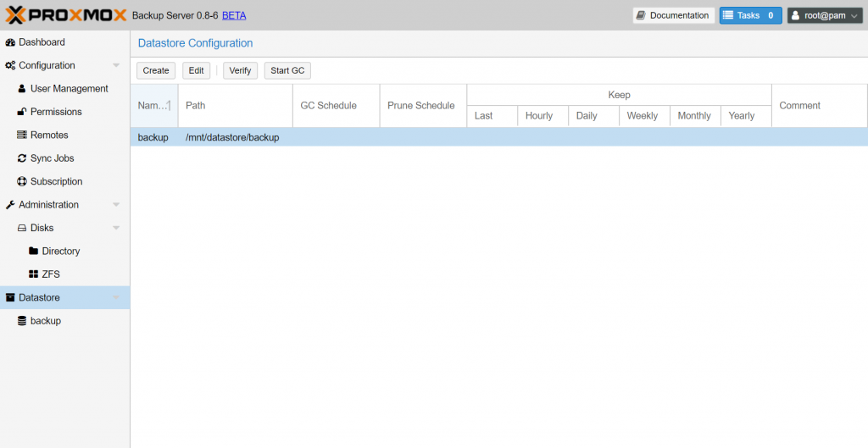Collapse the Administration section arrow
The width and height of the screenshot is (868, 448).
(x=116, y=205)
